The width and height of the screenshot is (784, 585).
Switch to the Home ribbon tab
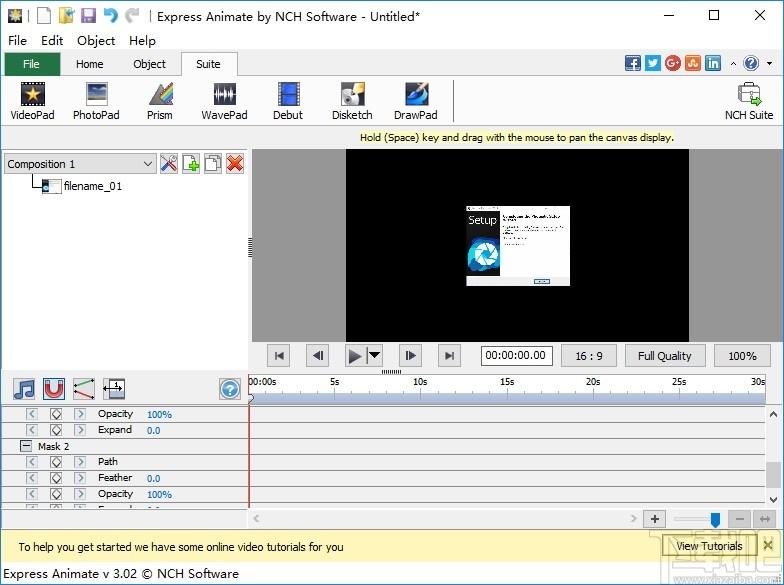click(x=90, y=64)
